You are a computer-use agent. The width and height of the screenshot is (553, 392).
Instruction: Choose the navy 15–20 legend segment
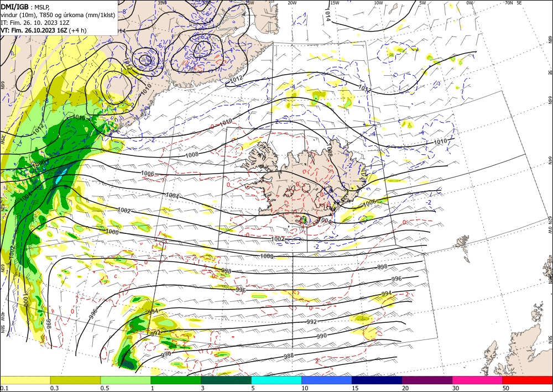coord(377,380)
